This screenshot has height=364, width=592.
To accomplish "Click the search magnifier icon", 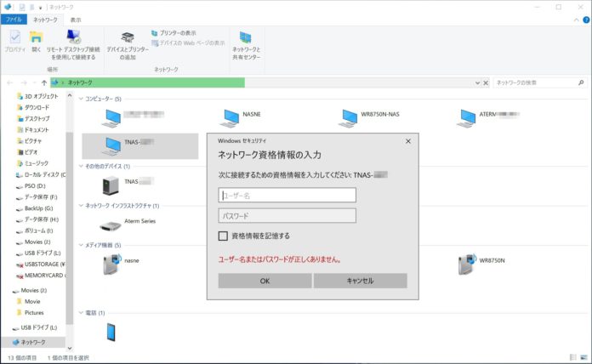I will click(581, 82).
